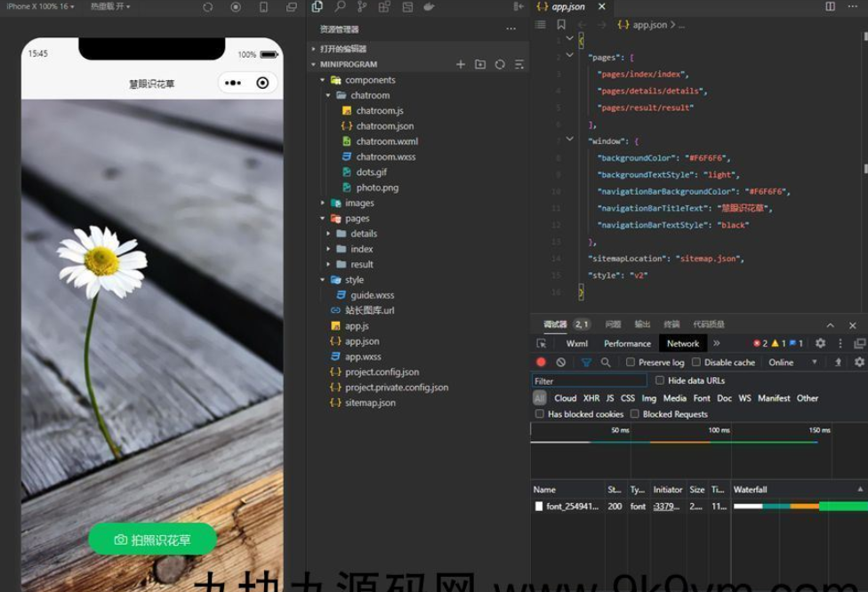
Task: Open the iPhone X device dropdown
Action: coord(40,6)
